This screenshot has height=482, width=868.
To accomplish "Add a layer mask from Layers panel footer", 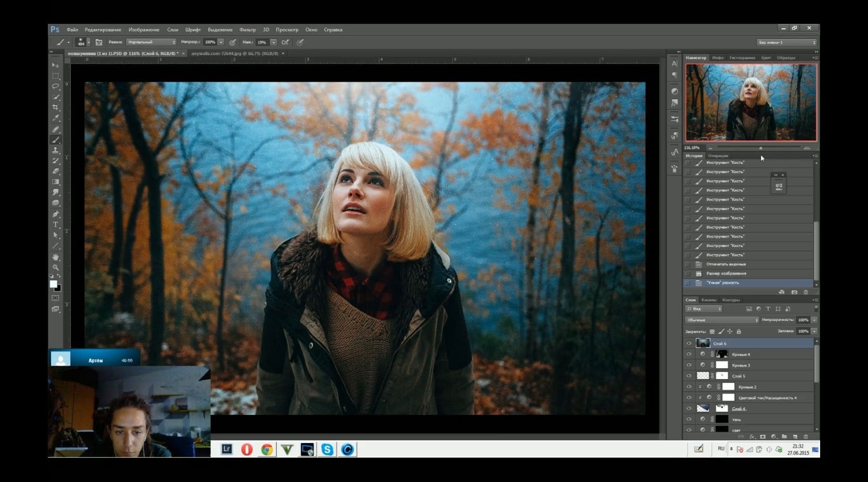I will [763, 437].
